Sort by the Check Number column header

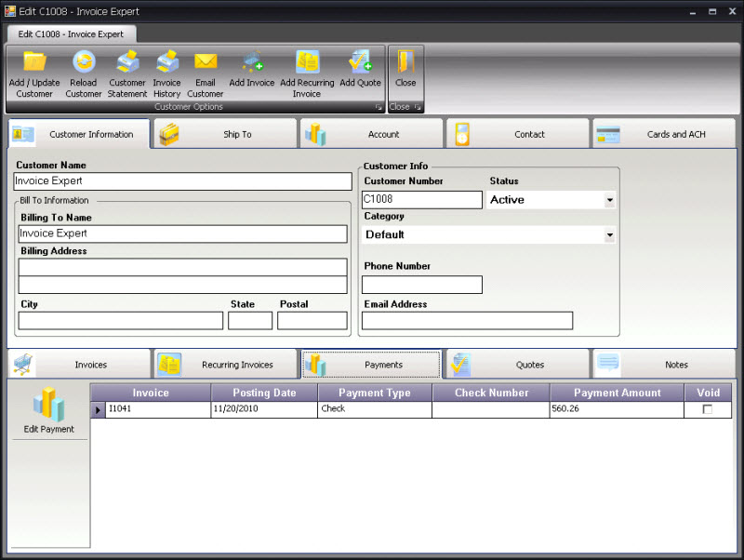click(492, 393)
